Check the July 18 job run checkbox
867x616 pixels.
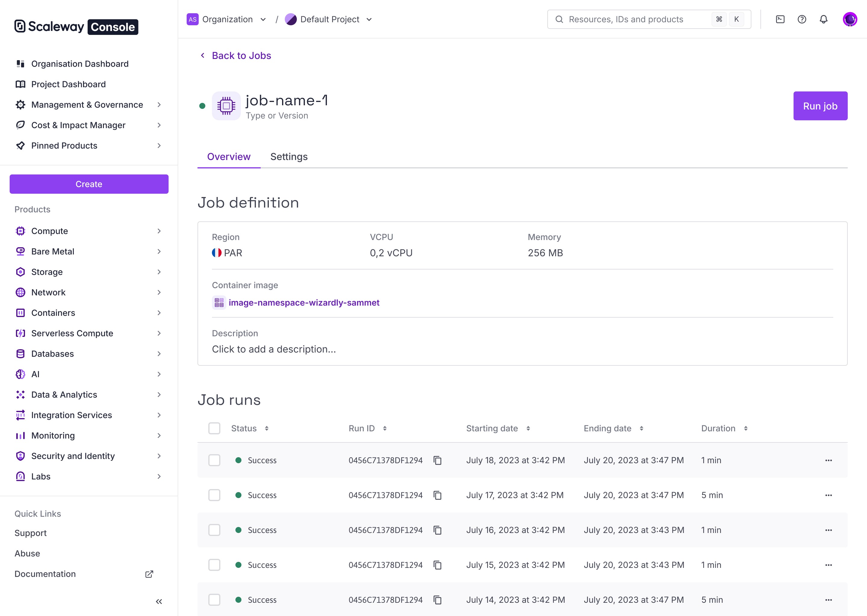coord(214,460)
